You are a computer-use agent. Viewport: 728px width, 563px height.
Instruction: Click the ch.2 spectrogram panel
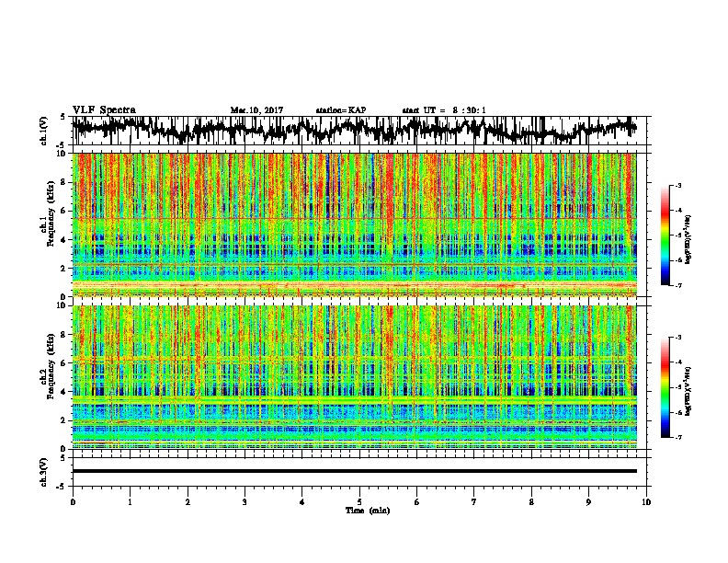[354, 377]
